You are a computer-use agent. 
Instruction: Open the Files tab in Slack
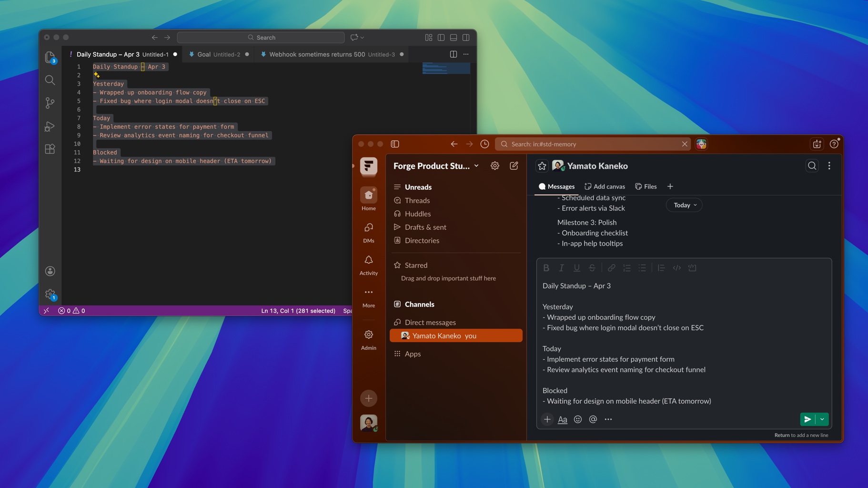[x=646, y=186]
